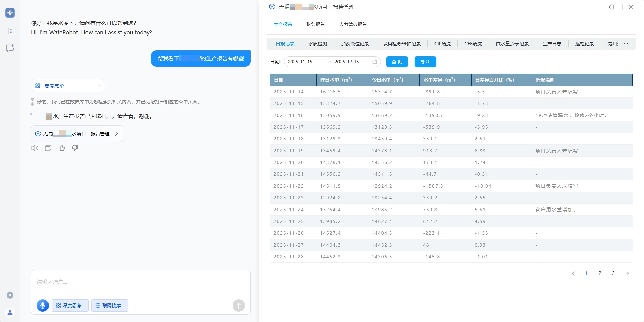Show more report tabs via ellipsis
Screen dimensions: 644x322
626,44
